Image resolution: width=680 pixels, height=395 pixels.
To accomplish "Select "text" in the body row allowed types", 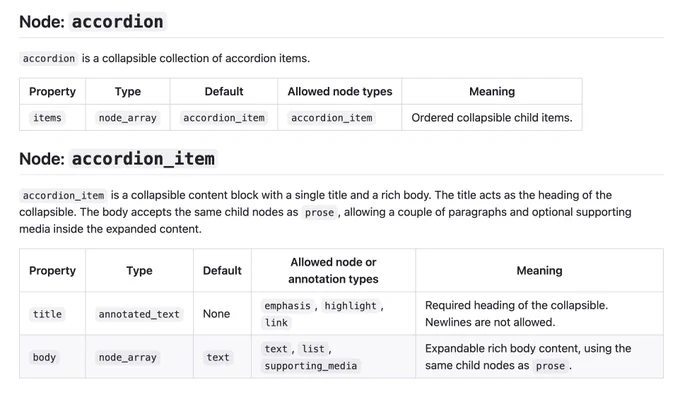I will point(276,349).
